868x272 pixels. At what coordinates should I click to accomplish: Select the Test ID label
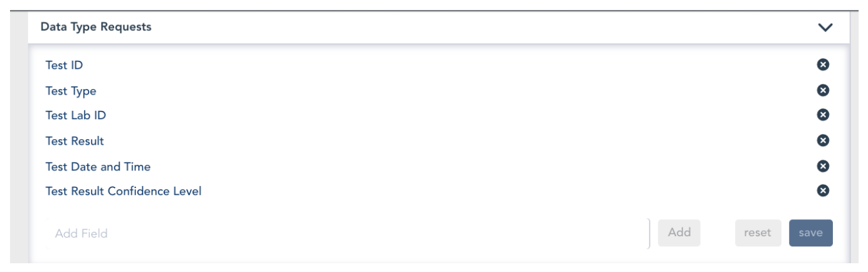tap(60, 64)
